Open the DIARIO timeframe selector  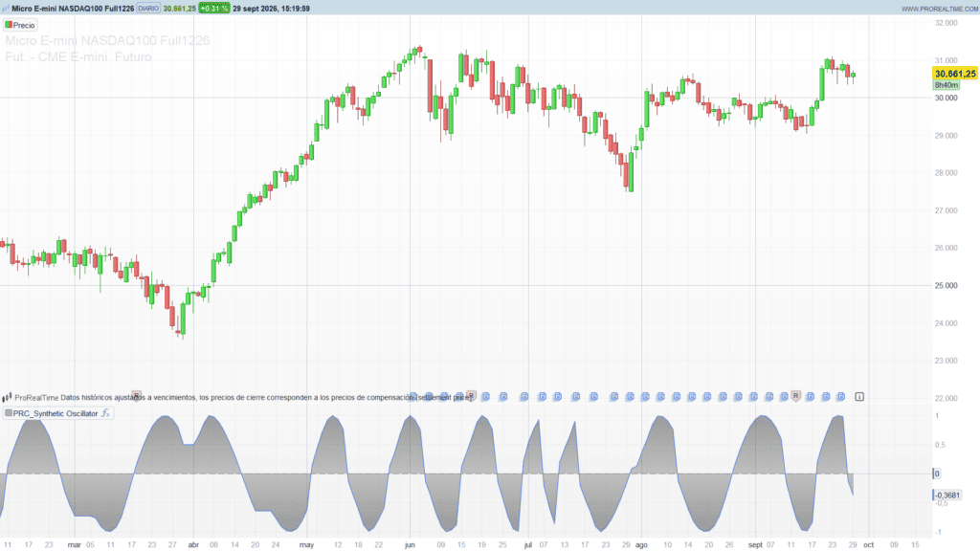point(148,8)
